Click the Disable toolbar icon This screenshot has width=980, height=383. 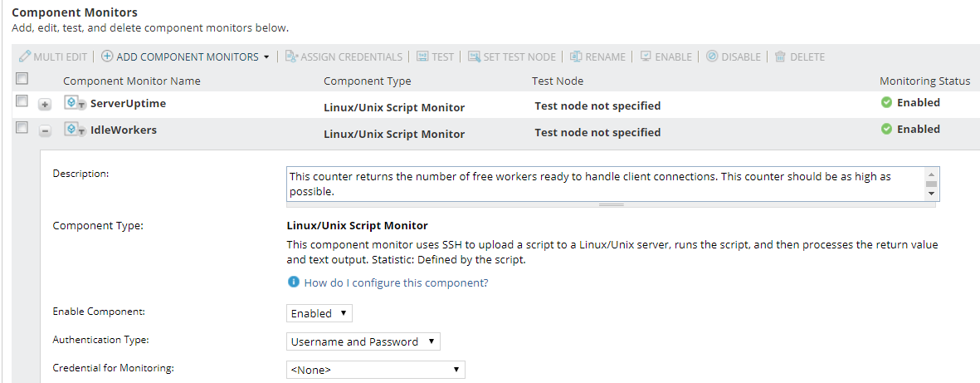click(x=712, y=57)
